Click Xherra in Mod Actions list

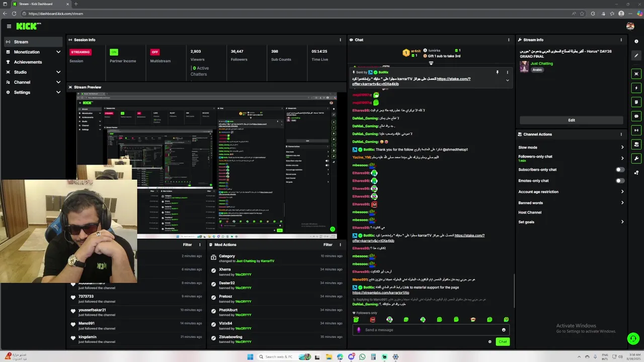coord(225,269)
